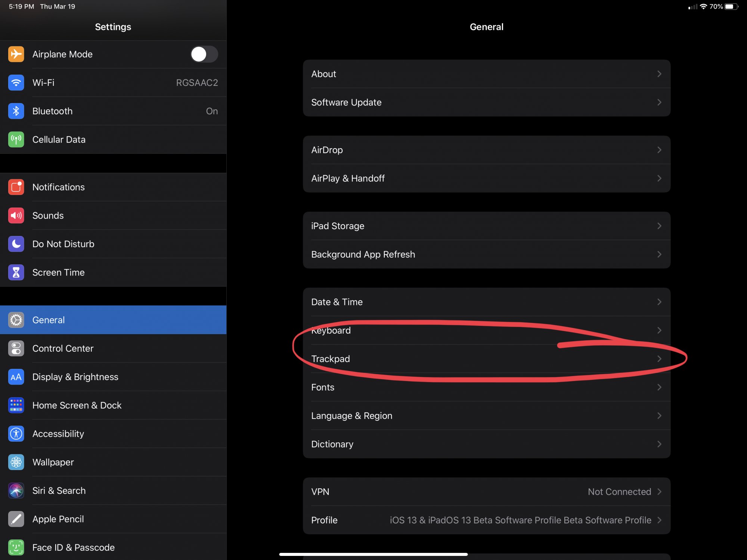Tap the Face ID & Passcode icon

pyautogui.click(x=16, y=547)
